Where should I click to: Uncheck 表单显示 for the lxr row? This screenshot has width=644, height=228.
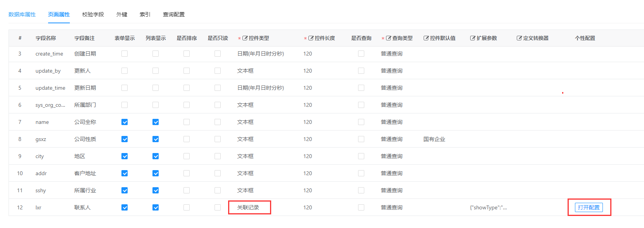click(x=125, y=207)
